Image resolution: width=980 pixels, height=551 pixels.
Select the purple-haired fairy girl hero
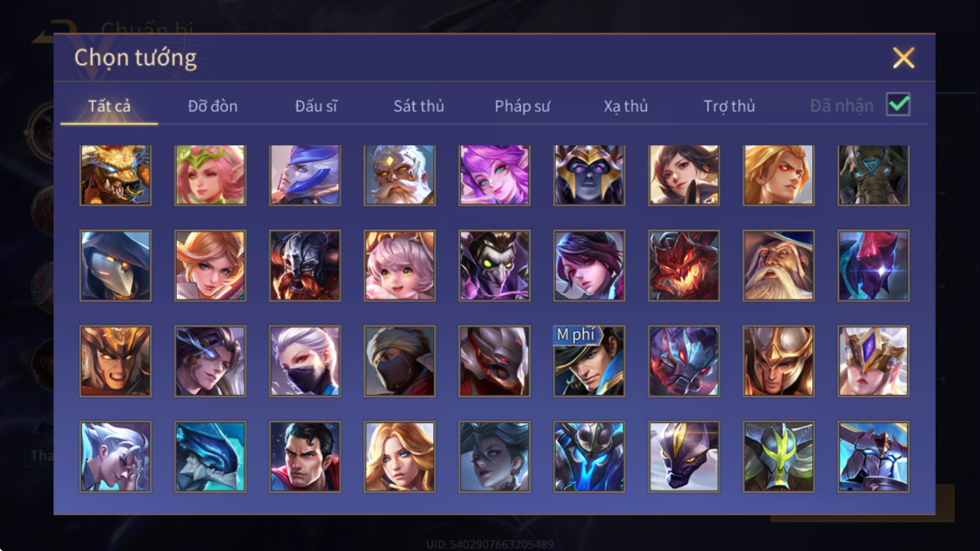point(495,175)
